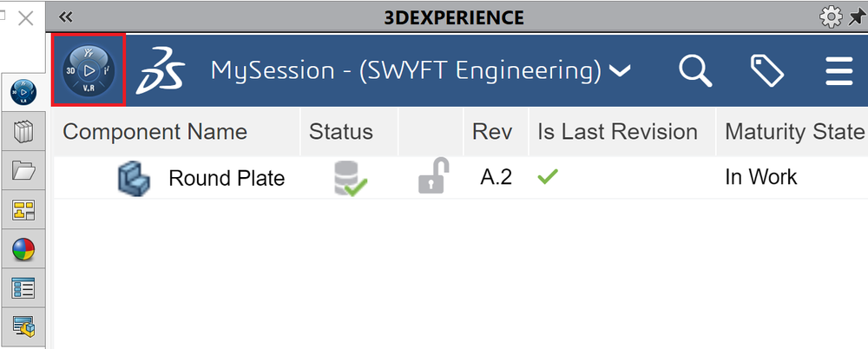The image size is (868, 349).
Task: Expand MySession dropdown chevron
Action: pyautogui.click(x=620, y=71)
